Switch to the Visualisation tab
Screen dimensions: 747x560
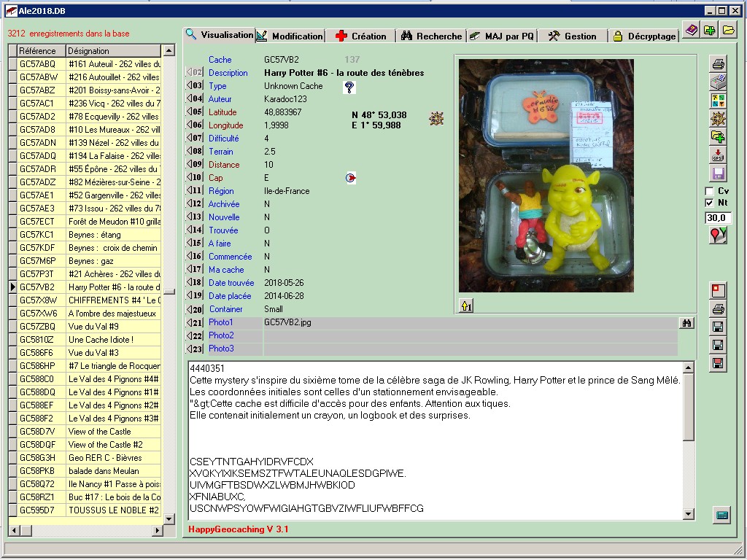tap(219, 35)
